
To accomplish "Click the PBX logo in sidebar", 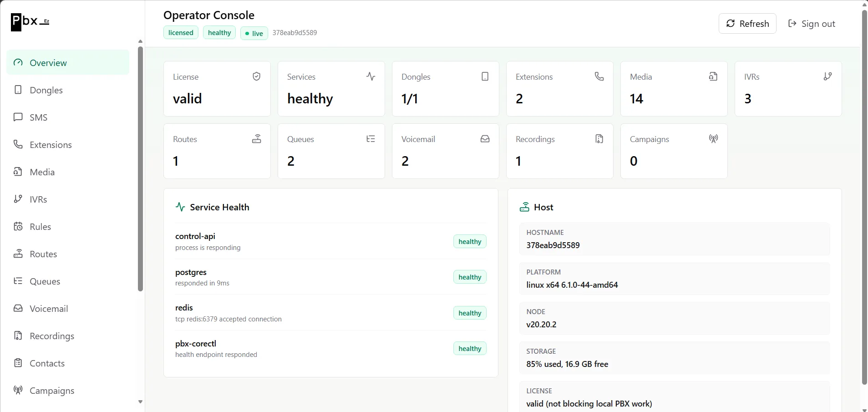I will [x=30, y=21].
